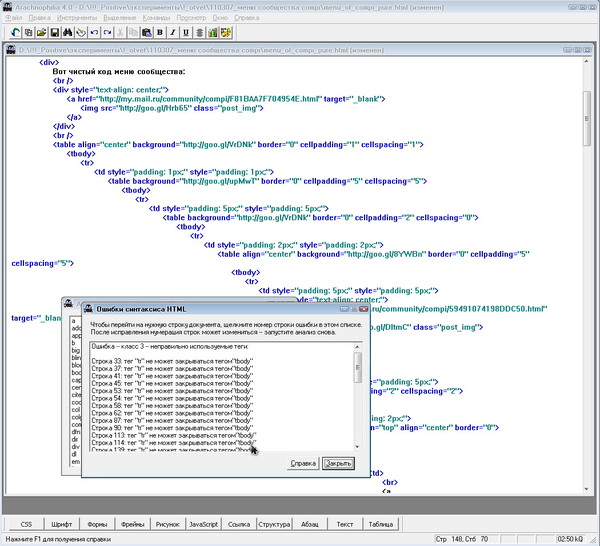Click the bar chart toolbar icon
The width and height of the screenshot is (600, 546).
(212, 33)
